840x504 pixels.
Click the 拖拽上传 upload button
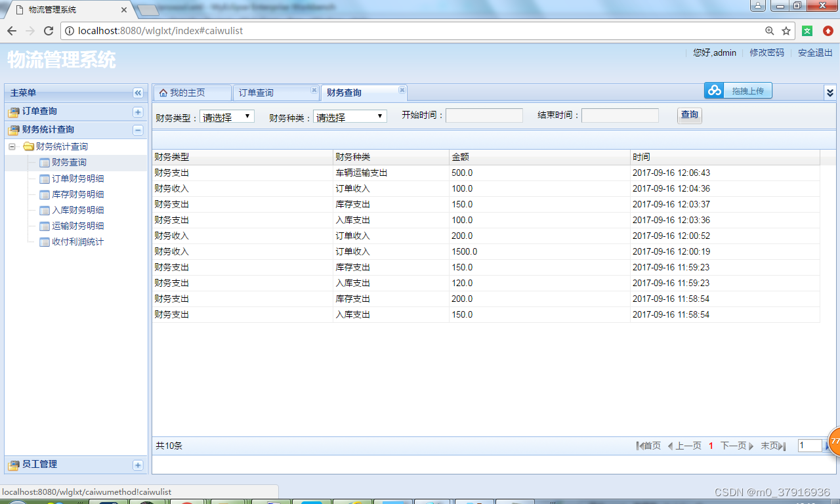click(738, 91)
